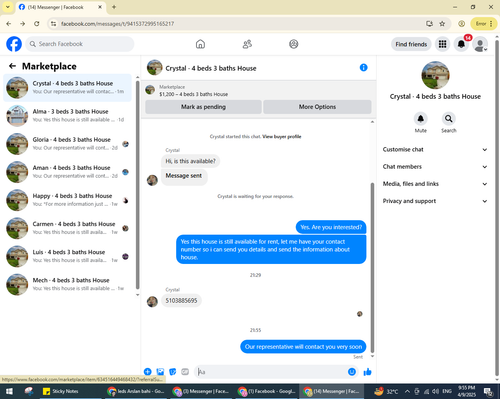Open the Install app icon in address bar
Screen dimensions: 500x399
point(429,24)
